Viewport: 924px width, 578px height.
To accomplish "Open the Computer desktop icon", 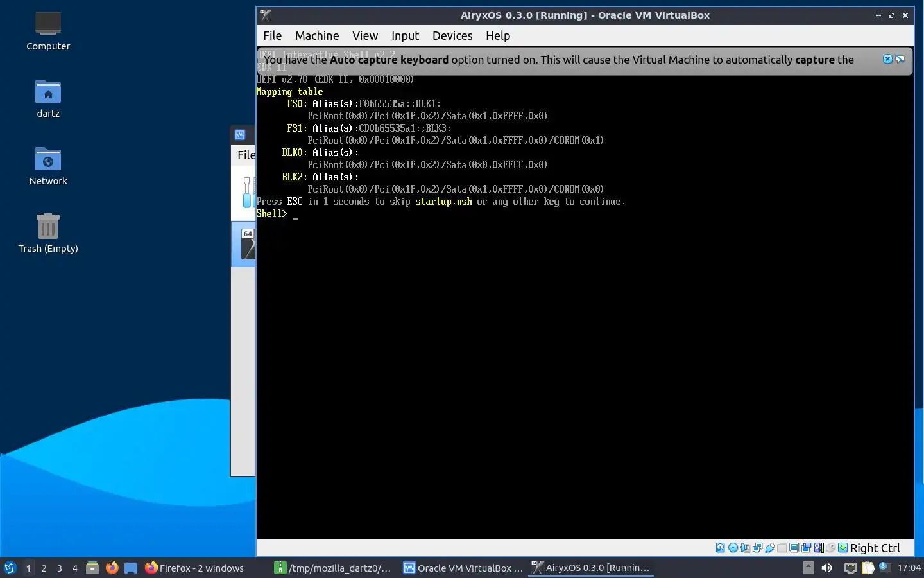I will point(48,31).
